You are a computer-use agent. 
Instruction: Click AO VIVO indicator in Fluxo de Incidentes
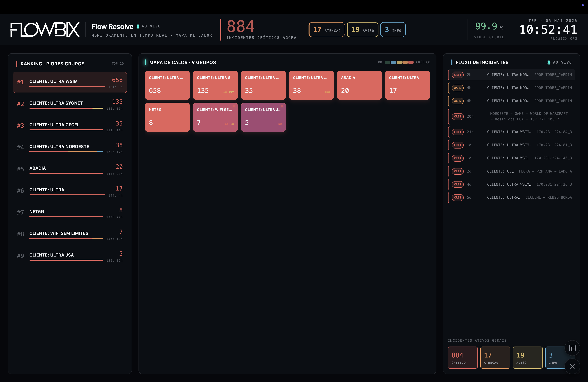point(559,62)
